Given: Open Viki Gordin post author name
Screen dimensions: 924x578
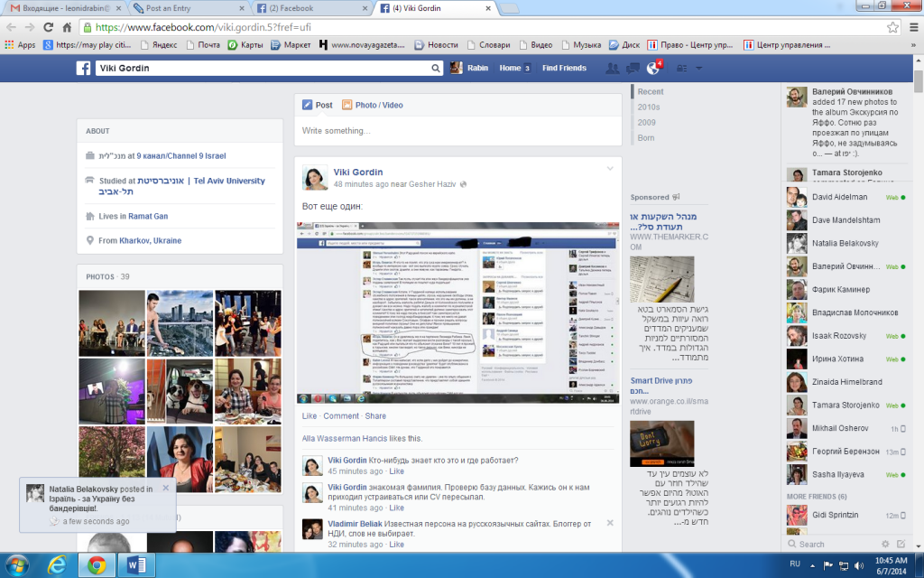Looking at the screenshot, I should coord(358,172).
